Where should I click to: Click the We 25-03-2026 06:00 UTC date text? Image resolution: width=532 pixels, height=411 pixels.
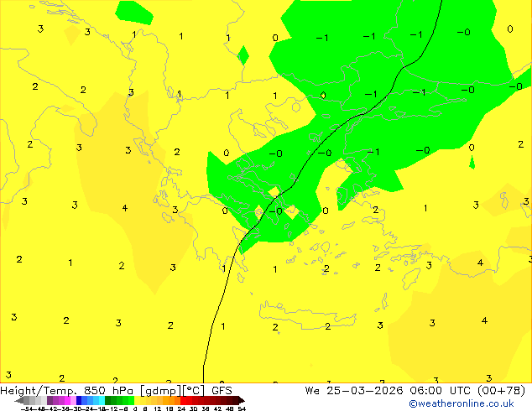click(x=389, y=391)
